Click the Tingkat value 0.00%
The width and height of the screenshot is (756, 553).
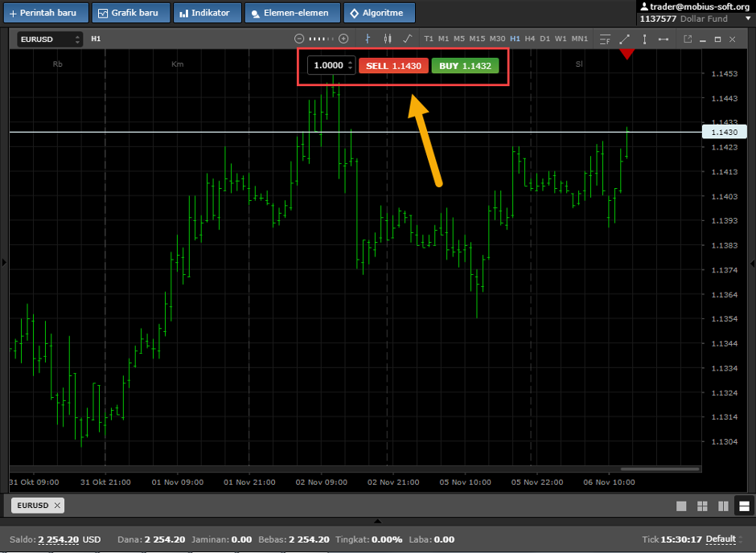386,539
